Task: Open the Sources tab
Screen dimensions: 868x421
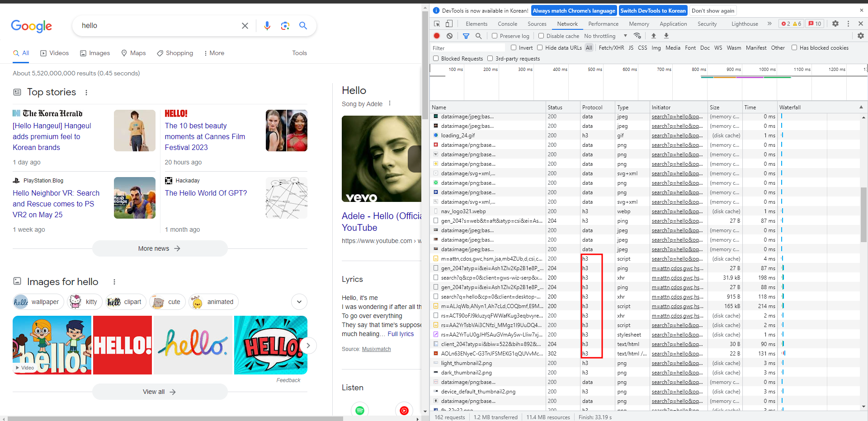Action: (x=537, y=24)
